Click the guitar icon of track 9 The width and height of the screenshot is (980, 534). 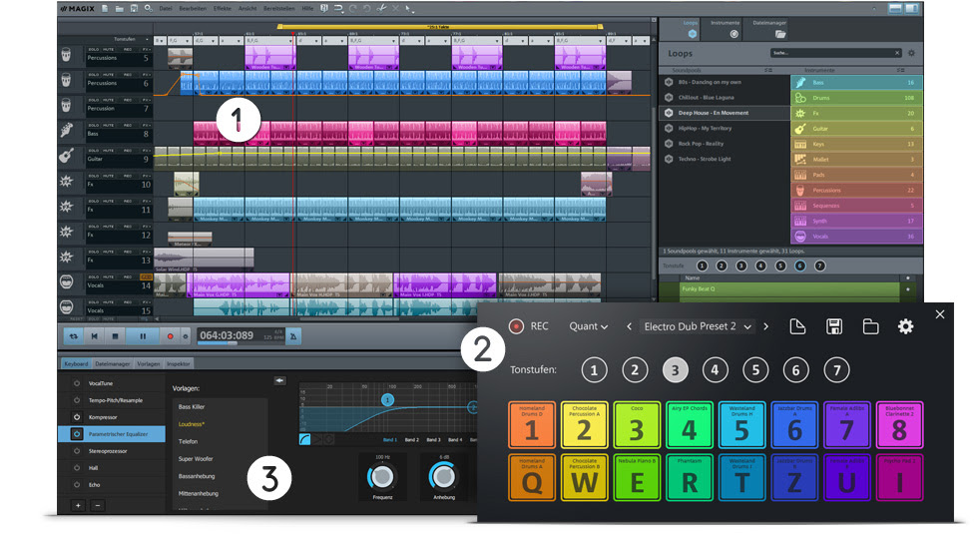coord(66,156)
